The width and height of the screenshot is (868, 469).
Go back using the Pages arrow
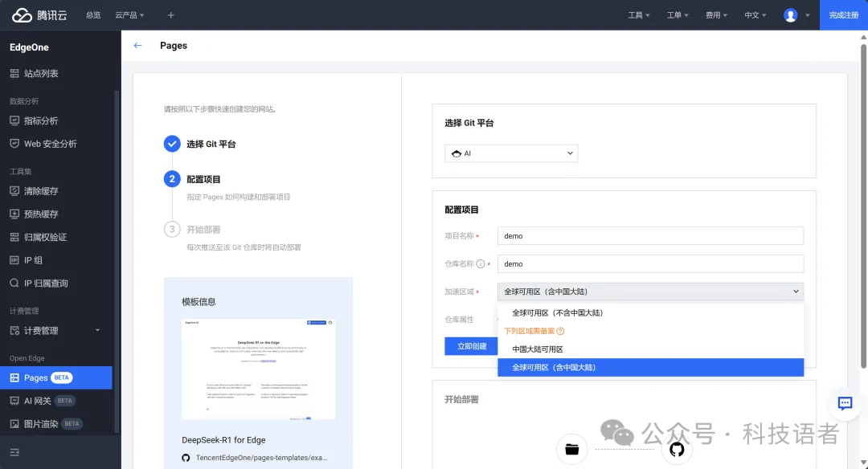[138, 45]
